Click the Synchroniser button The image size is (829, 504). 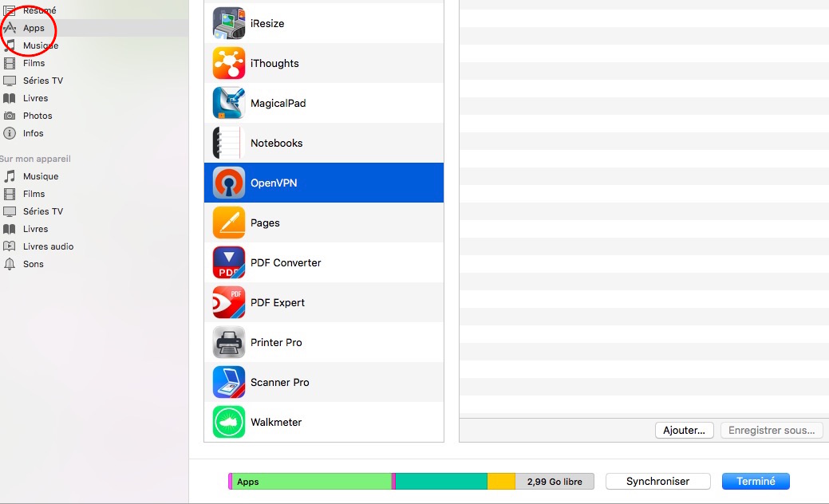click(657, 482)
